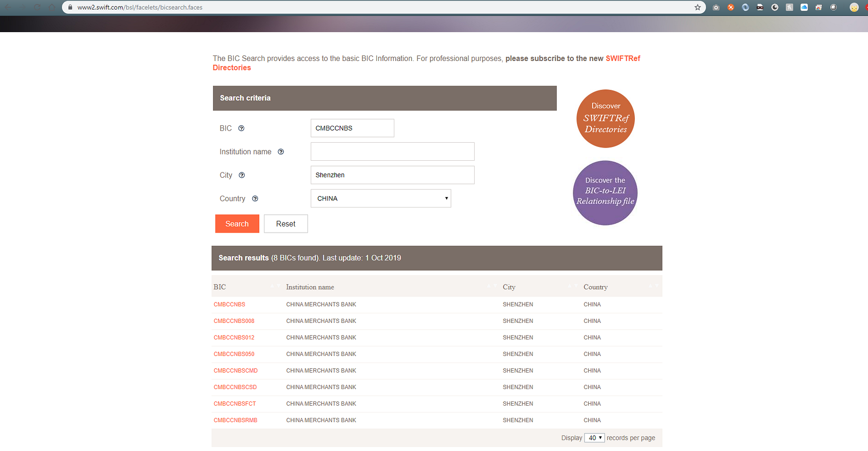Image resolution: width=868 pixels, height=451 pixels.
Task: Open BIC result CMBCCNBS050
Action: 234,354
